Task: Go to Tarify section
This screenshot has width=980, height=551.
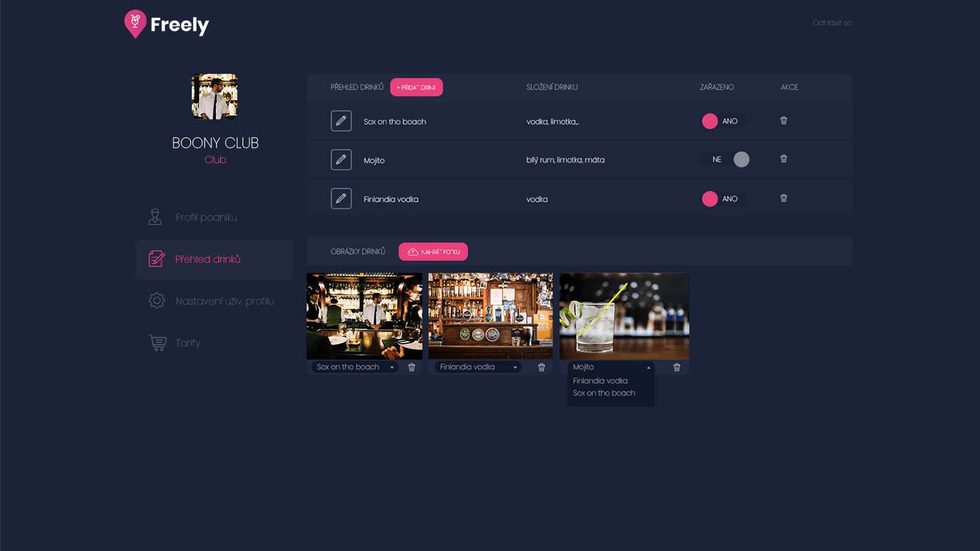Action: (188, 343)
